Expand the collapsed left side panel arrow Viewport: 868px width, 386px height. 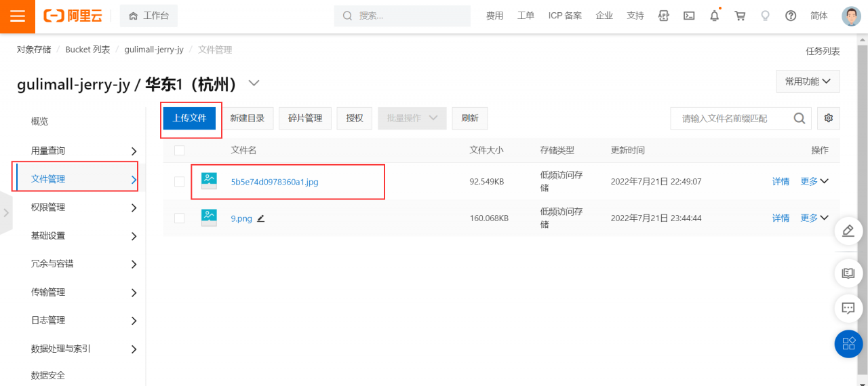pos(6,212)
